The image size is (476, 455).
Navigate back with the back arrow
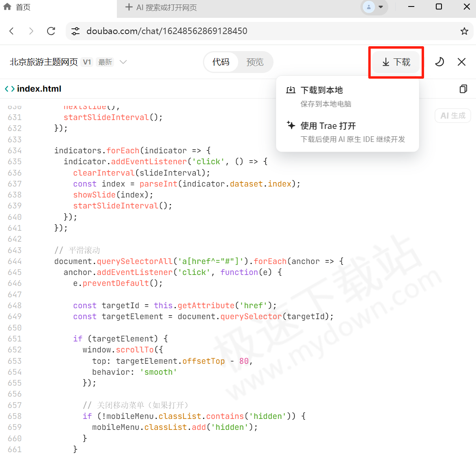tap(11, 31)
